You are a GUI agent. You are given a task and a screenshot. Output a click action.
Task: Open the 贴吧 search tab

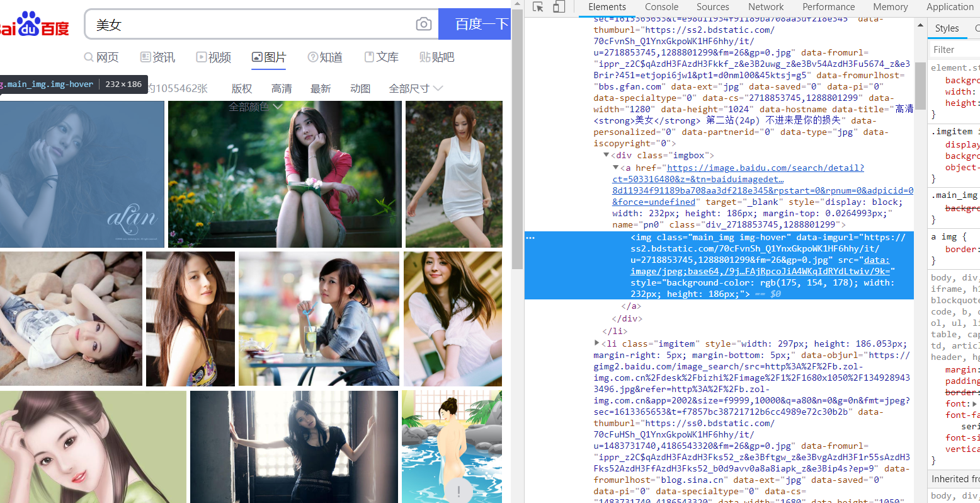tap(436, 57)
